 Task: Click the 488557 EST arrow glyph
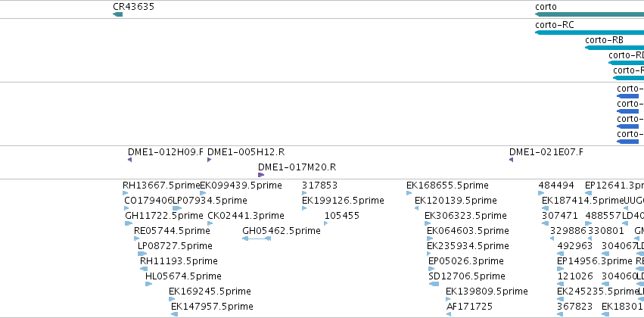click(x=588, y=223)
